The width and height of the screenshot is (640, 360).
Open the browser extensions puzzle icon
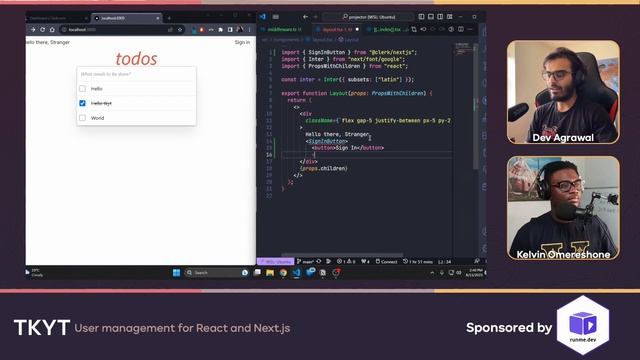click(x=221, y=29)
